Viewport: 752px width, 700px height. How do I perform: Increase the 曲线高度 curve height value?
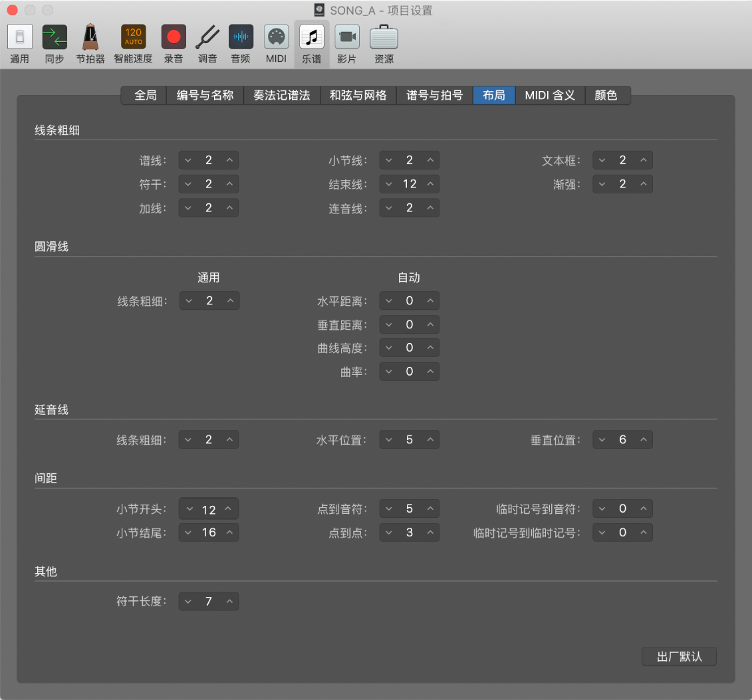pyautogui.click(x=430, y=348)
